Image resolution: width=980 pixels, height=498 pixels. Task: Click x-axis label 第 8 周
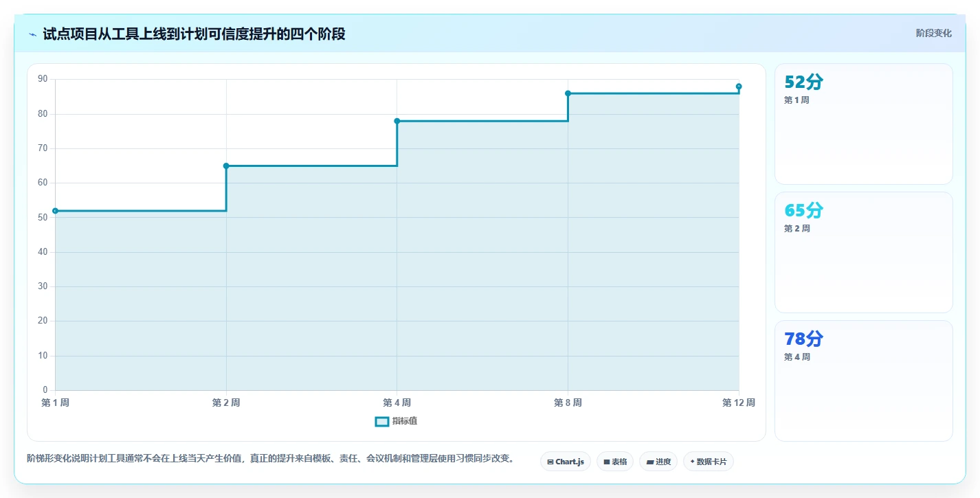point(568,403)
